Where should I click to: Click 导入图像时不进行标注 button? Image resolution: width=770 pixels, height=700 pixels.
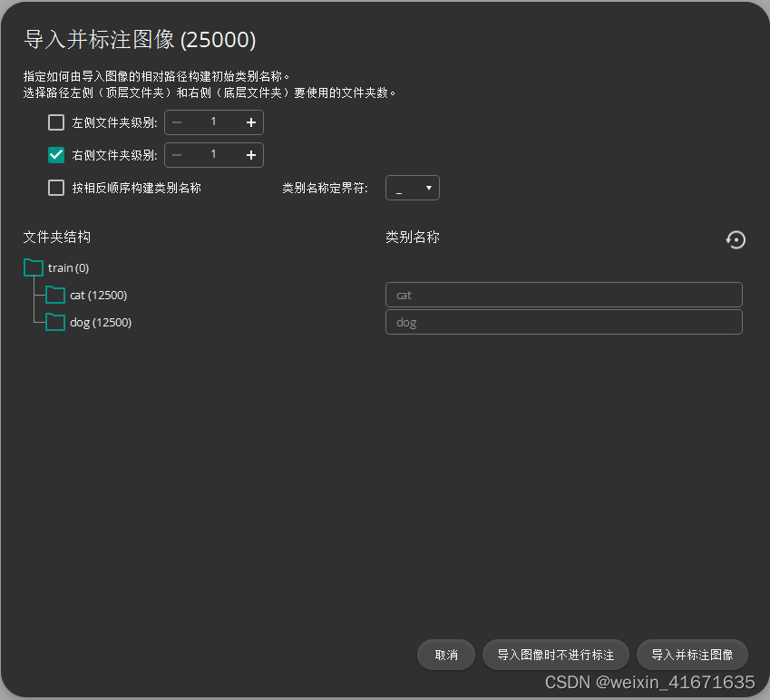point(555,655)
